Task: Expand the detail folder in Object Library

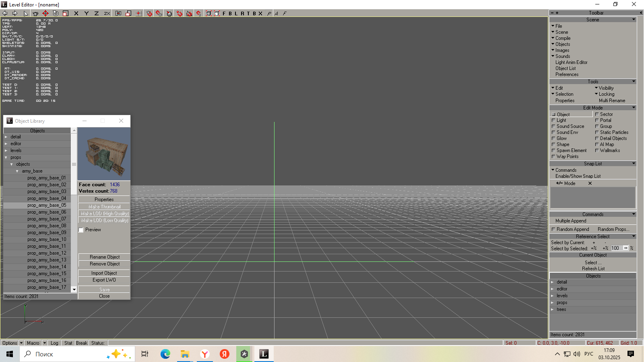Action: click(x=6, y=137)
